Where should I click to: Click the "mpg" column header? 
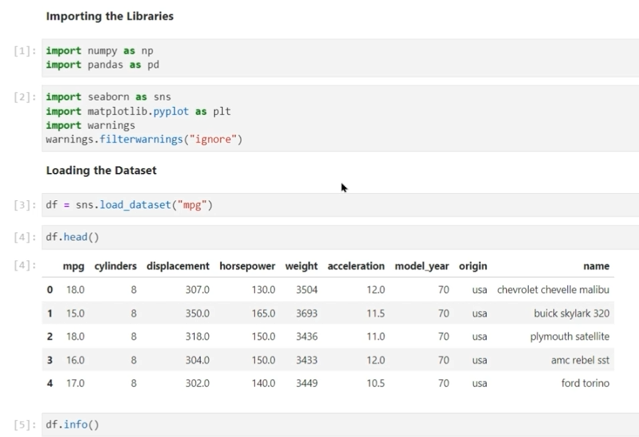tap(73, 266)
